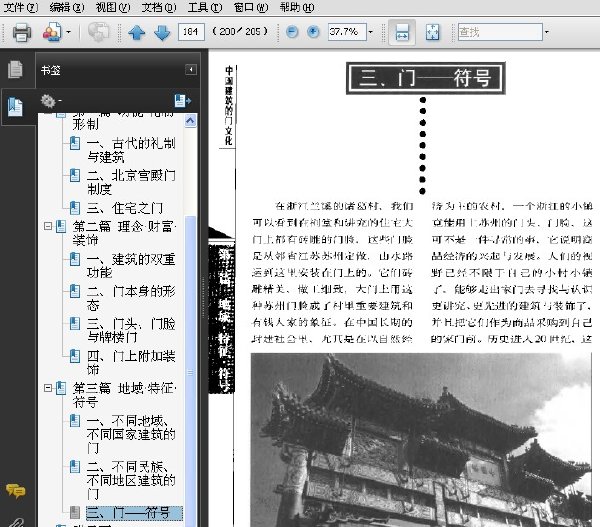Screen dimensions: 600x527
Task: Zoom in with the plus button
Action: pyautogui.click(x=313, y=32)
